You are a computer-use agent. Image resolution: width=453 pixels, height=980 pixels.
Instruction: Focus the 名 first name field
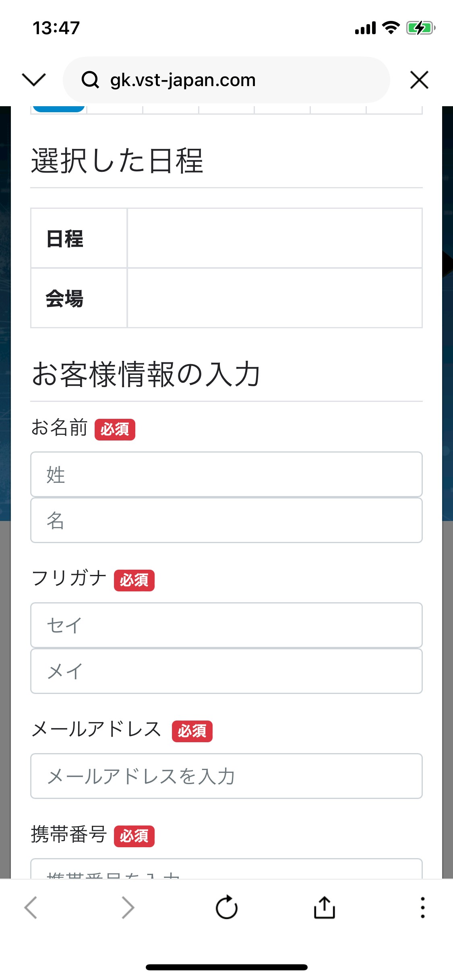tap(226, 520)
